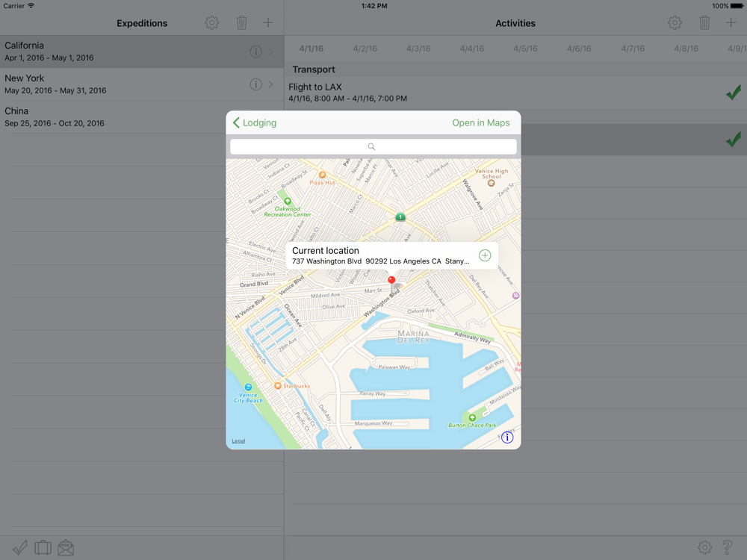Click the Pizza Hut marker on map

click(x=323, y=175)
